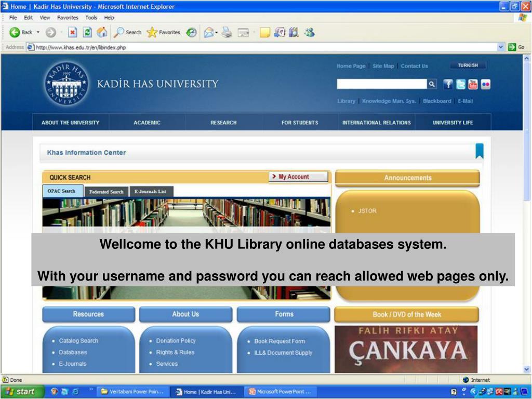Open the Book Request Form link

280,341
